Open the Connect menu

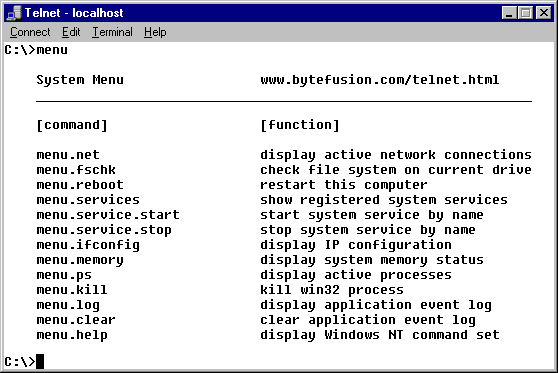pos(30,32)
